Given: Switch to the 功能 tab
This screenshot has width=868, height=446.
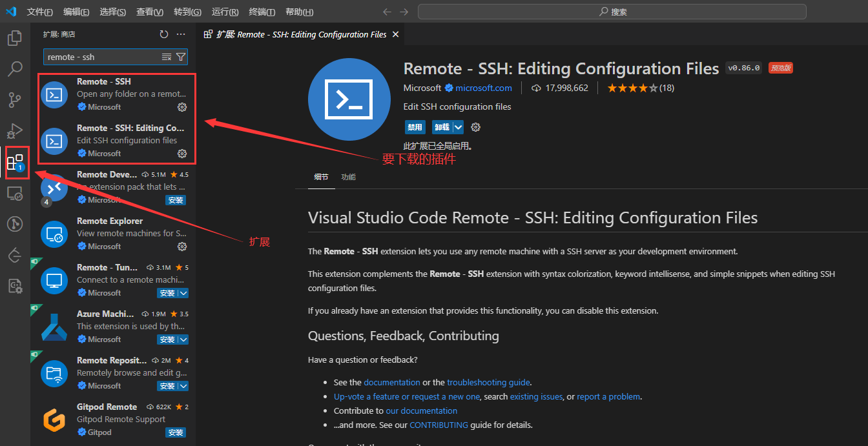Looking at the screenshot, I should pyautogui.click(x=348, y=177).
